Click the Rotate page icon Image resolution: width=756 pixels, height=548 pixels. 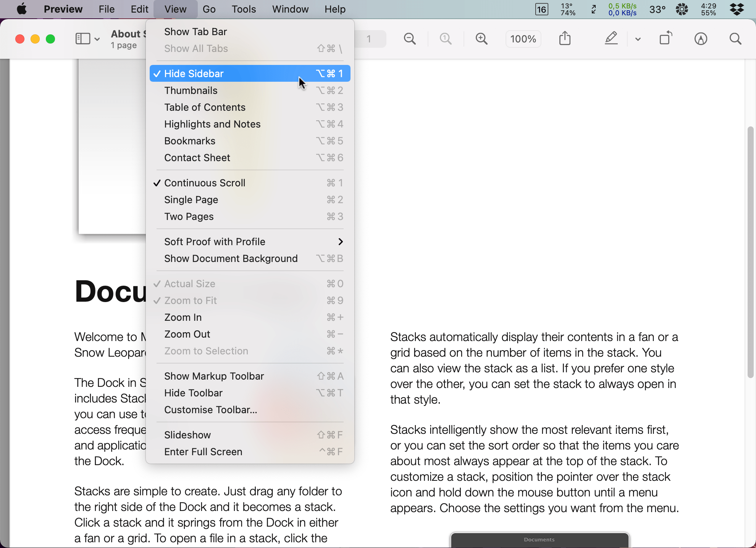click(666, 39)
